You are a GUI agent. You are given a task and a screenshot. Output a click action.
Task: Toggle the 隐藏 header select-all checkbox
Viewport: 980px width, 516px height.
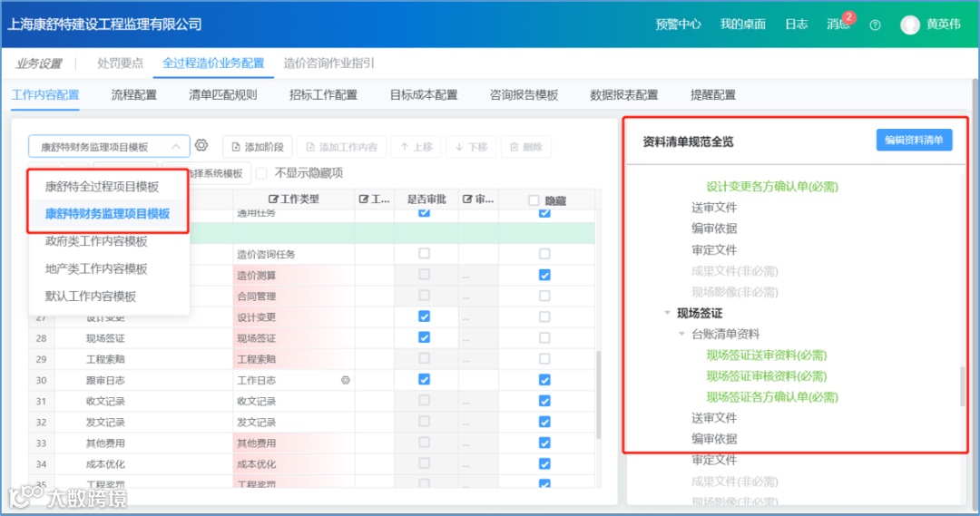(534, 200)
